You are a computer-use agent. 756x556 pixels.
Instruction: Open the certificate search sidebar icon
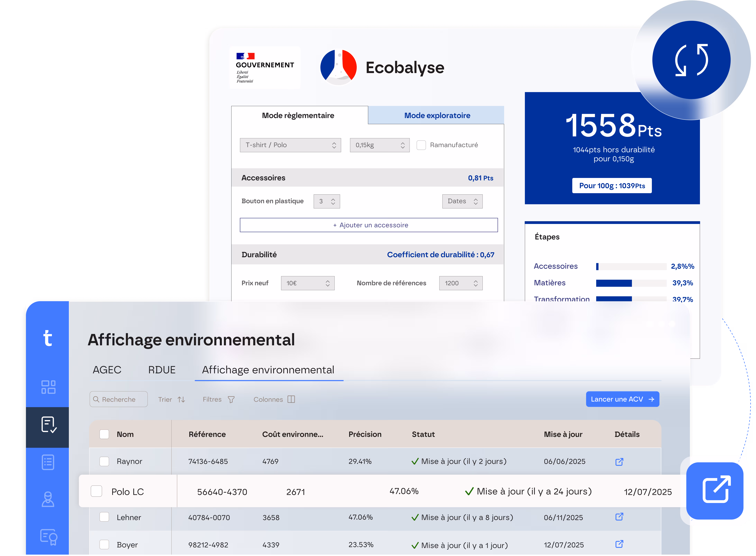(49, 537)
